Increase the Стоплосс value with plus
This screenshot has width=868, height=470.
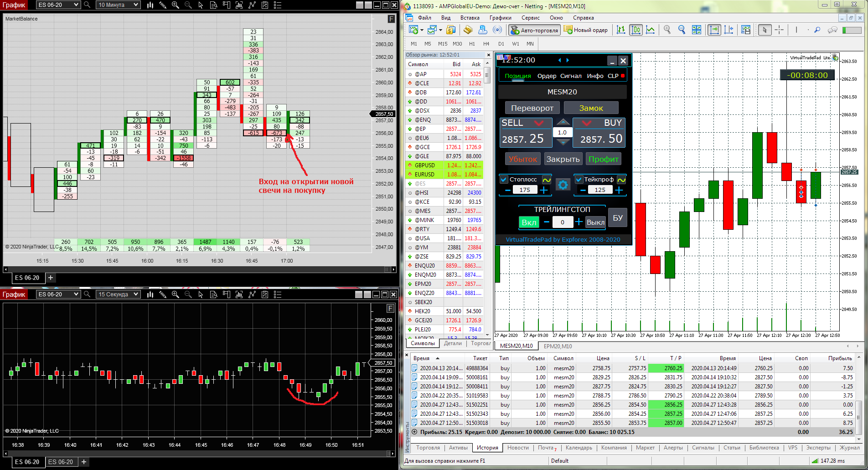pyautogui.click(x=544, y=190)
